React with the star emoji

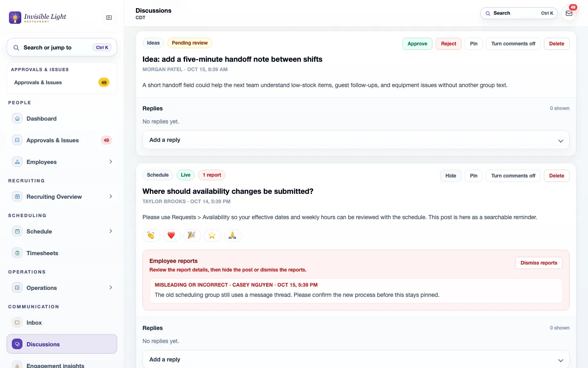[212, 236]
